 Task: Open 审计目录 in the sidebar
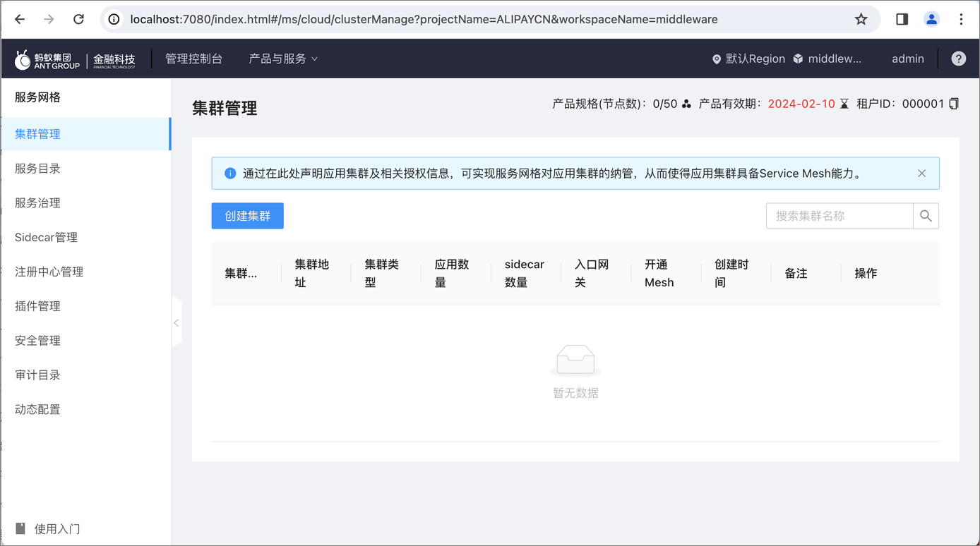[x=85, y=375]
